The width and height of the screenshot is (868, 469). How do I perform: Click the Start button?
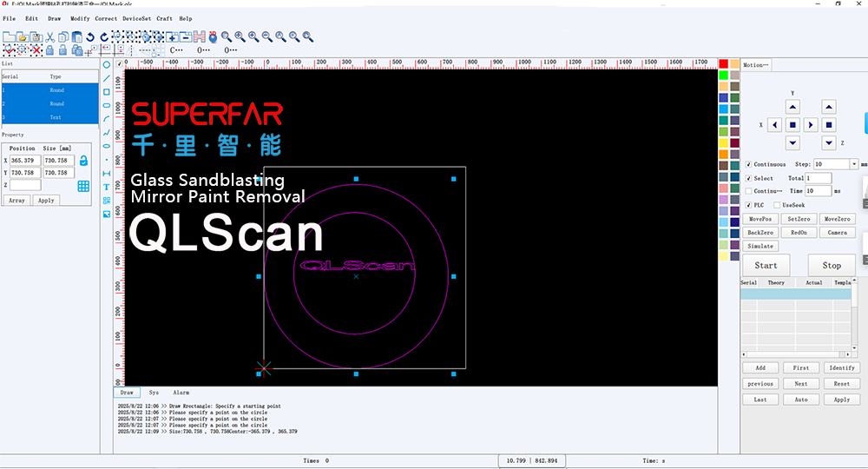click(766, 265)
